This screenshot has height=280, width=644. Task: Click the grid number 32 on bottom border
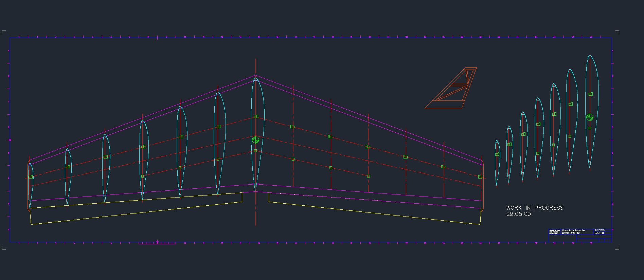coord(591,243)
